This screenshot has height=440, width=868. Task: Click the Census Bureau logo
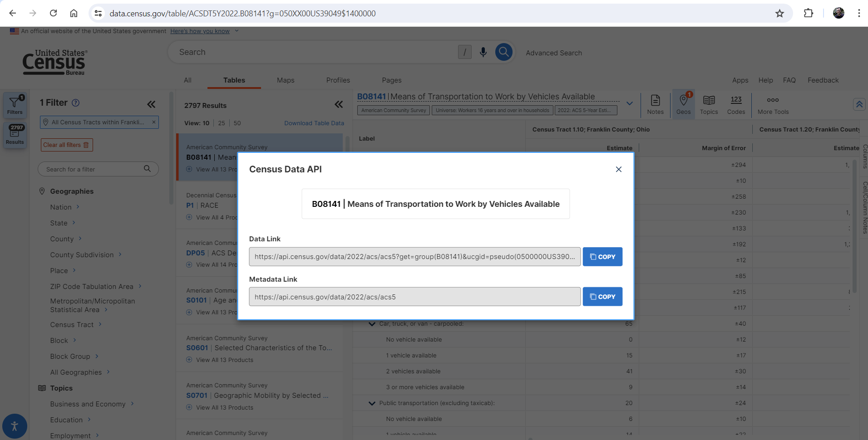click(x=54, y=62)
